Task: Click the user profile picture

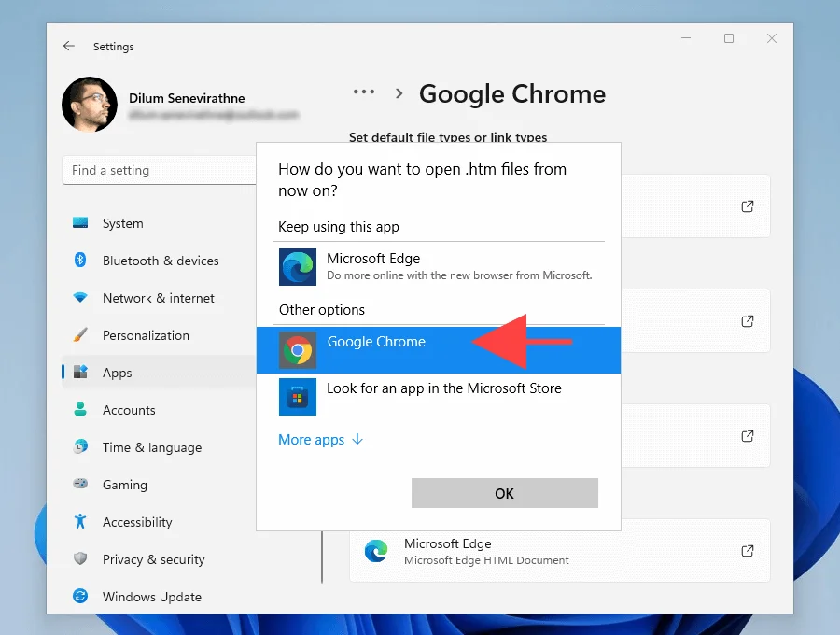Action: click(x=90, y=104)
